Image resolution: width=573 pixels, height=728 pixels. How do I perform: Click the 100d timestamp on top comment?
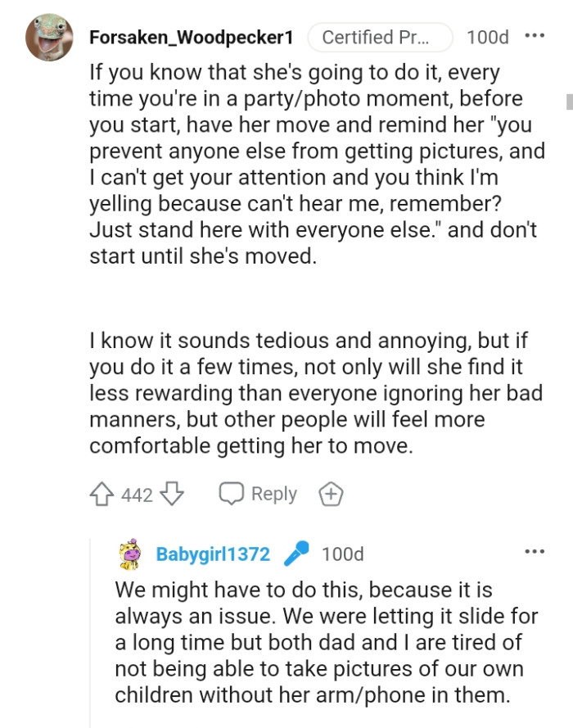point(486,38)
